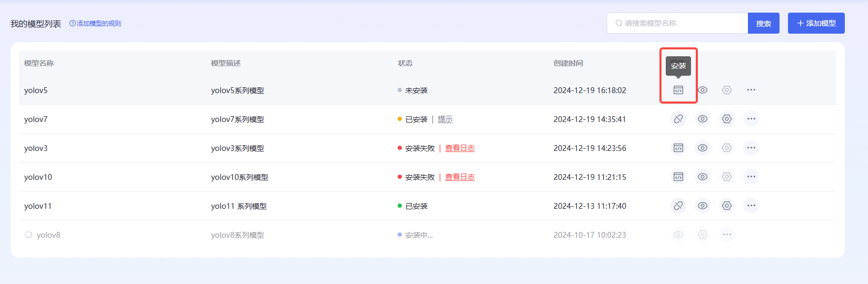Open settings hexagon icon for yolov5
Image resolution: width=868 pixels, height=284 pixels.
coord(727,90)
